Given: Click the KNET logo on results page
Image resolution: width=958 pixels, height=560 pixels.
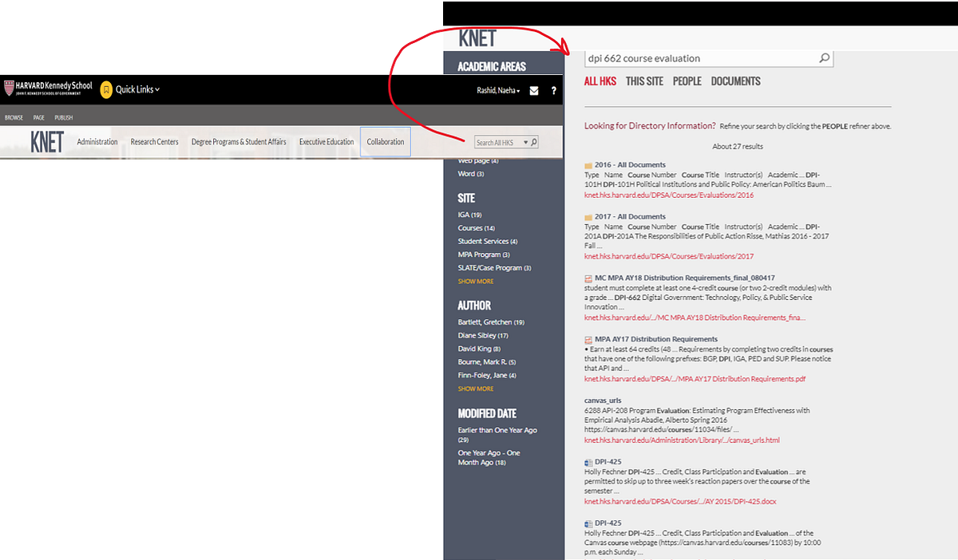Looking at the screenshot, I should (x=477, y=38).
